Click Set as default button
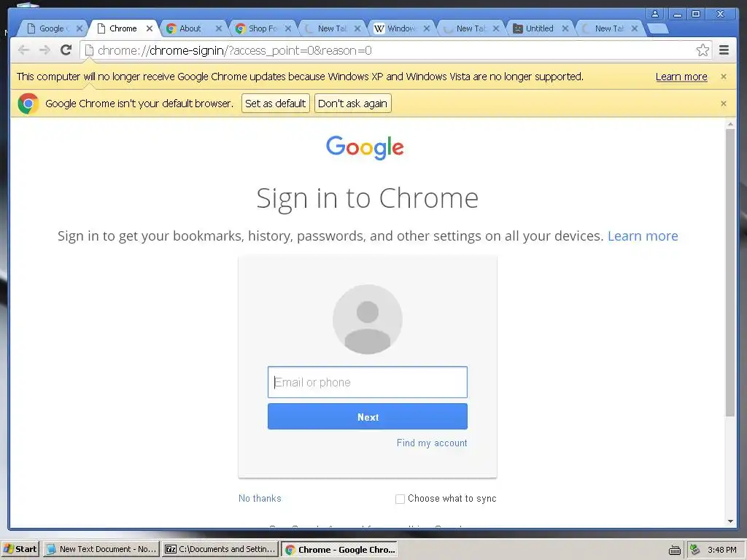747x560 pixels. click(x=275, y=104)
